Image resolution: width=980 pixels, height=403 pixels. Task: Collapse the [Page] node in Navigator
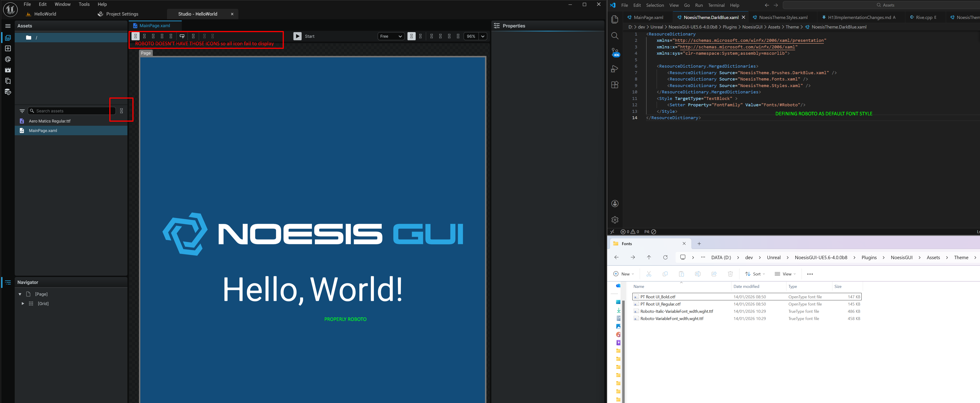point(20,294)
